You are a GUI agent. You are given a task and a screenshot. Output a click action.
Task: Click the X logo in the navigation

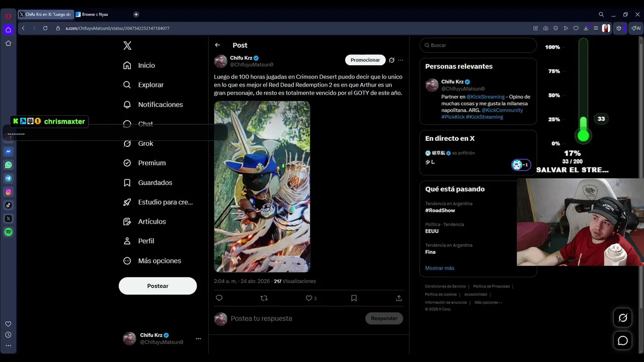pos(127,46)
